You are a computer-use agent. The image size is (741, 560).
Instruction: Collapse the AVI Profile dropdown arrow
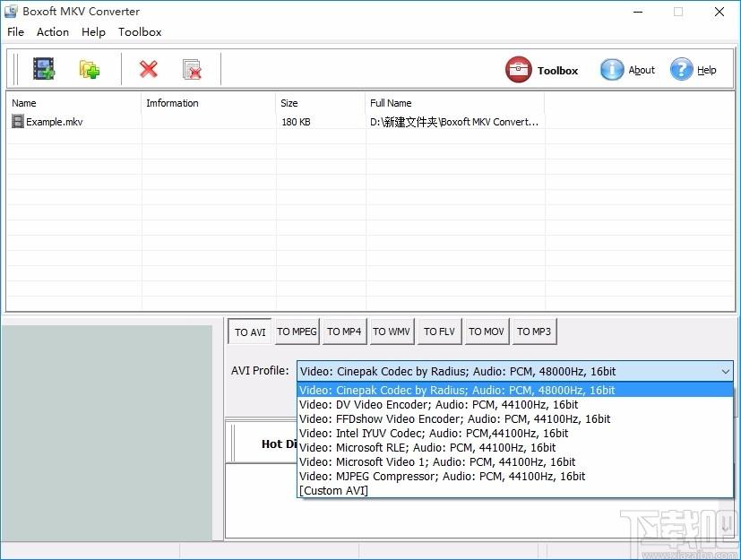pos(726,372)
